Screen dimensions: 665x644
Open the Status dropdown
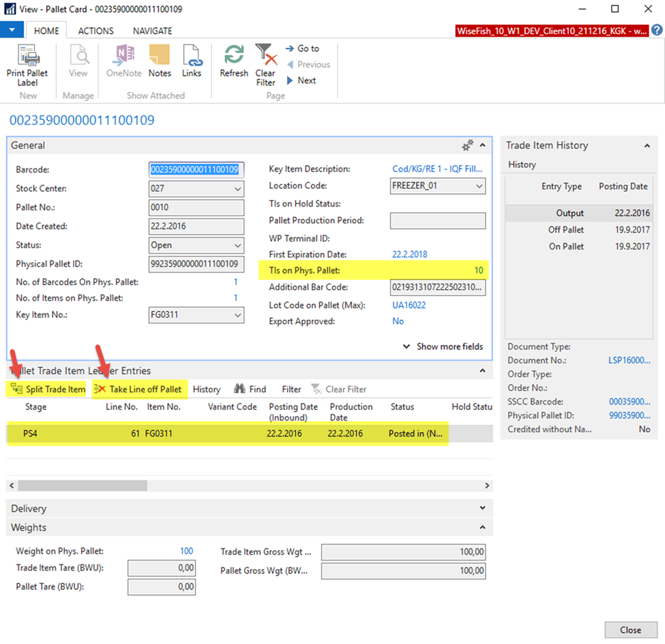tap(238, 246)
